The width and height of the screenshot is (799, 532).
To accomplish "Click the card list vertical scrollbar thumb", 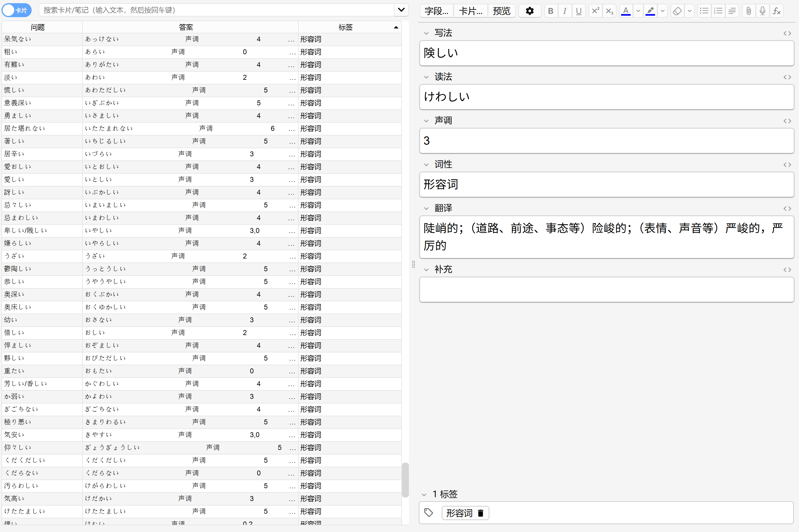I will 405,480.
